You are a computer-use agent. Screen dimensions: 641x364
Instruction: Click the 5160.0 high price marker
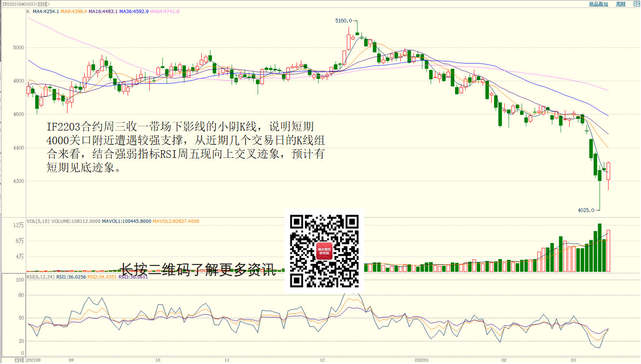tap(343, 21)
